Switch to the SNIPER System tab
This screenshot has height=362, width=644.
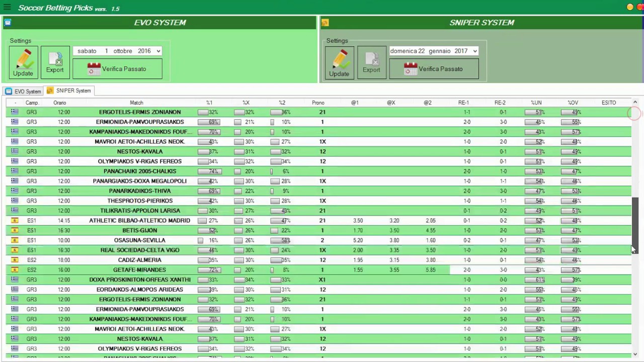tap(69, 90)
